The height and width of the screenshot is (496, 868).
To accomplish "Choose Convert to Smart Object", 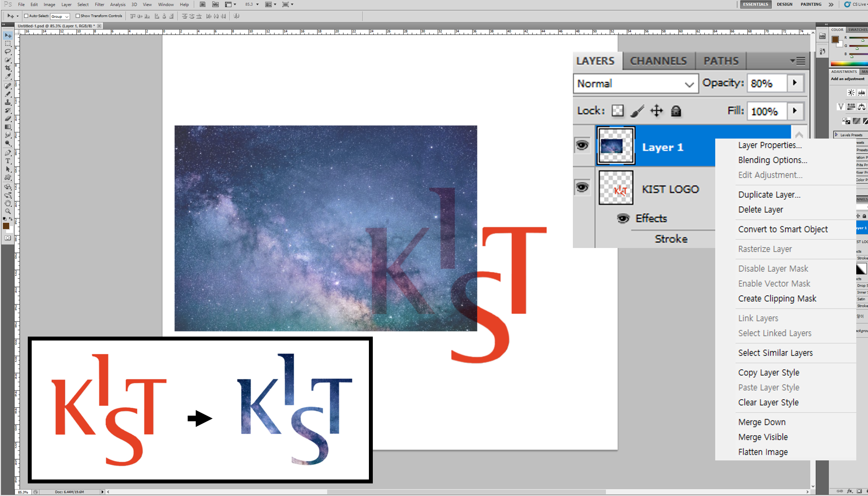I will 783,229.
